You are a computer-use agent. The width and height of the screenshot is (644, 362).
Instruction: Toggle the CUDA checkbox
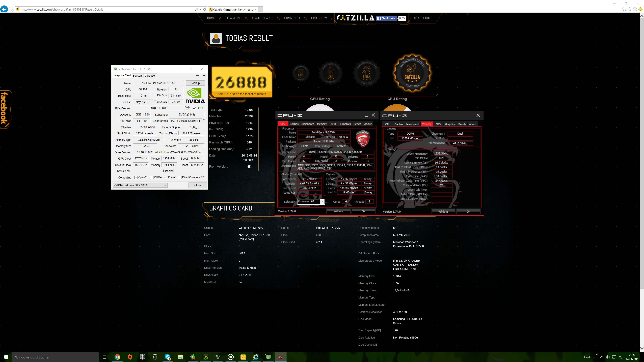(x=152, y=177)
